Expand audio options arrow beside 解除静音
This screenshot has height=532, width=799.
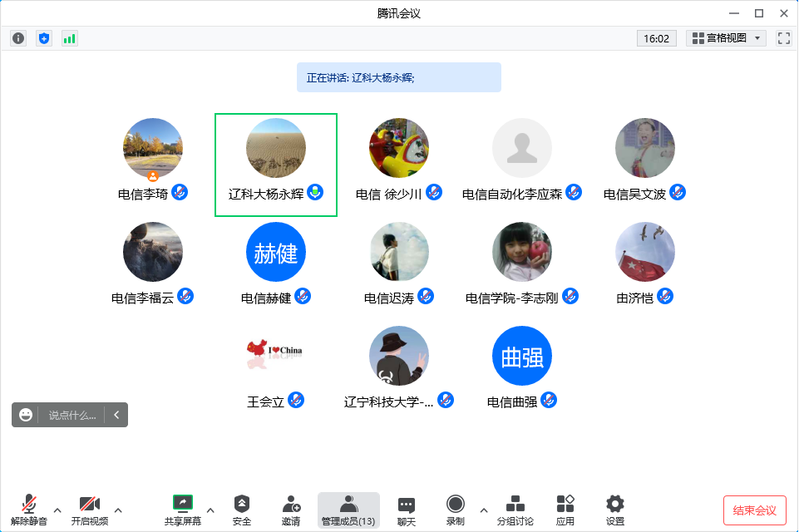pyautogui.click(x=57, y=510)
